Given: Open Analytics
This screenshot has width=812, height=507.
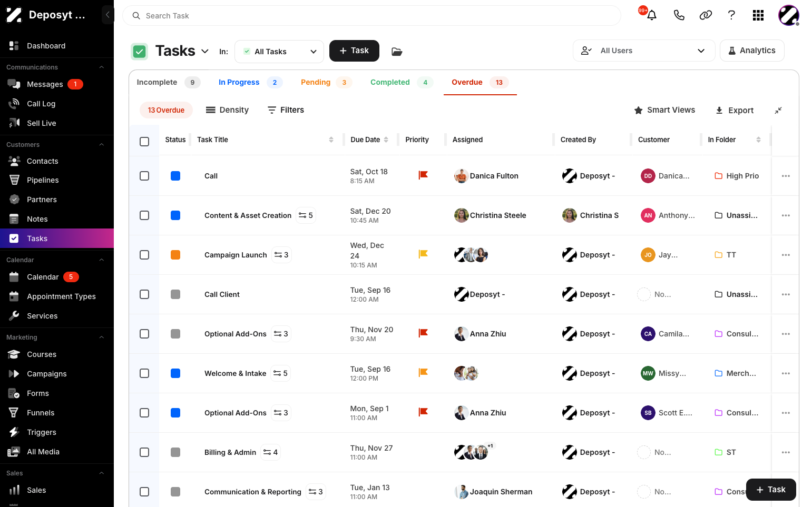Looking at the screenshot, I should point(752,51).
